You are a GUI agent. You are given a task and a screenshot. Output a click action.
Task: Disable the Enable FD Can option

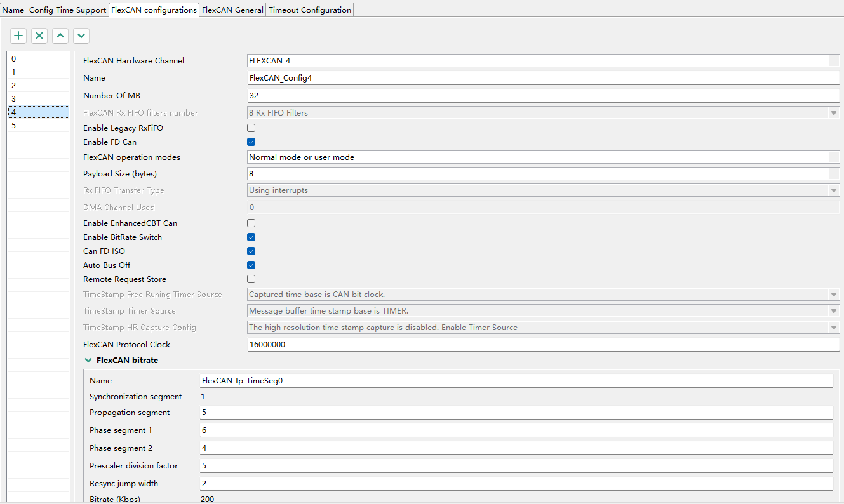[x=251, y=142]
